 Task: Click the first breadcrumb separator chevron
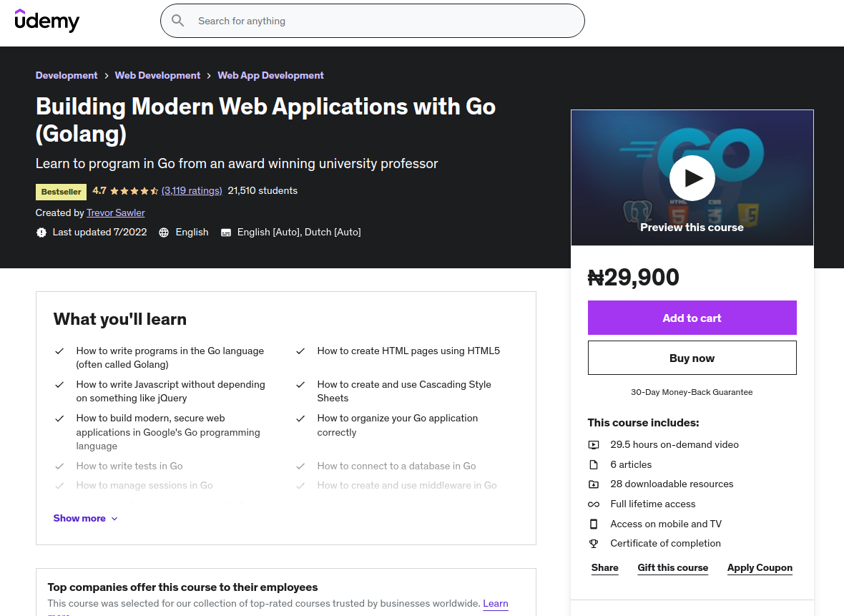[x=107, y=76]
